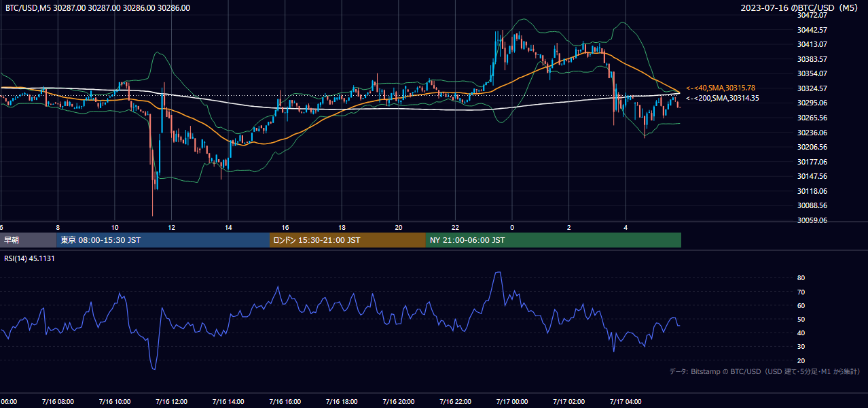This screenshot has height=408, width=868.
Task: Click price axis value 30265.56
Action: pos(812,118)
